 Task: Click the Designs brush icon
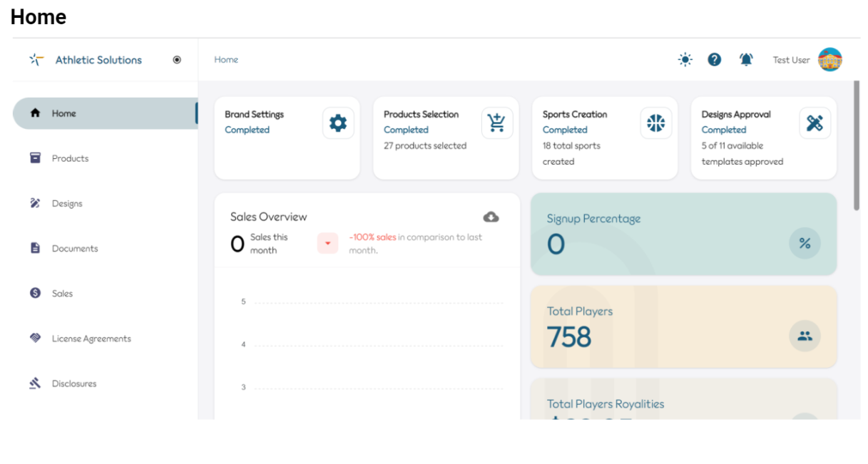[x=35, y=203]
